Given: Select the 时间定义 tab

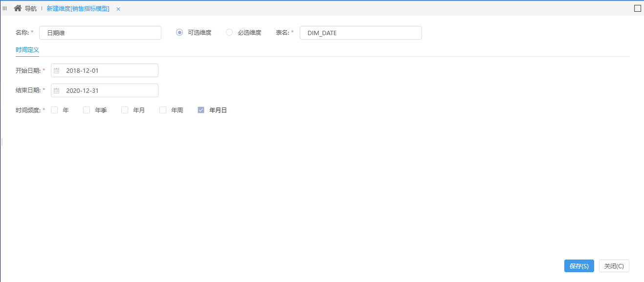Looking at the screenshot, I should click(27, 50).
